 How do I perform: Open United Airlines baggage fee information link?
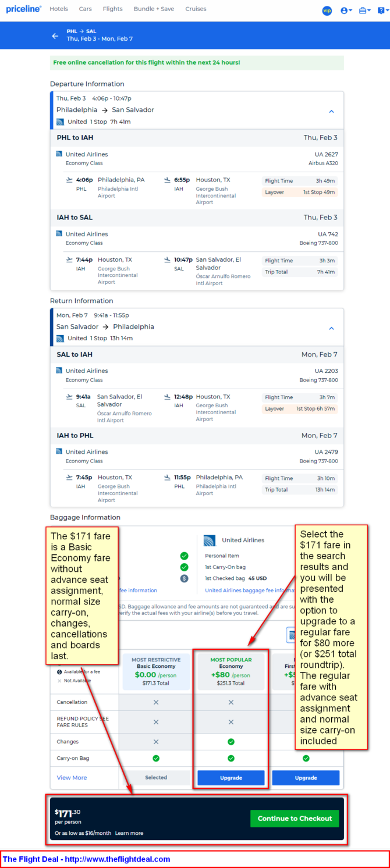(x=249, y=590)
